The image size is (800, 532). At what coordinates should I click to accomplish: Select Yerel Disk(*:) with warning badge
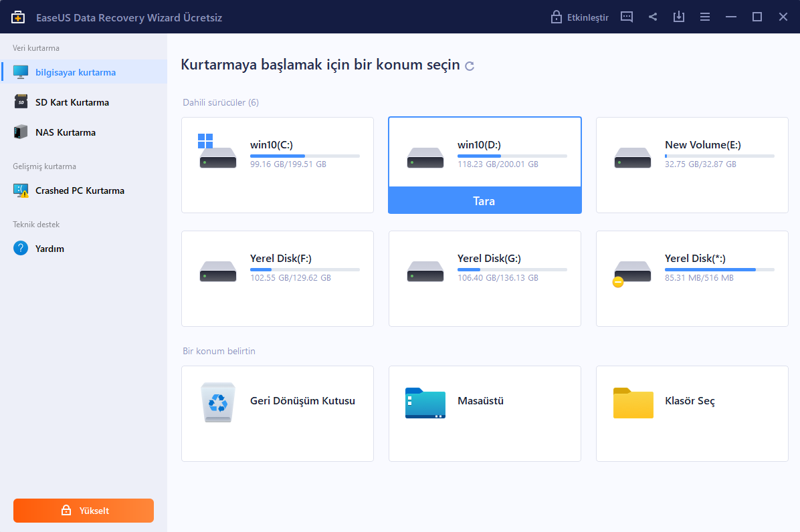692,279
